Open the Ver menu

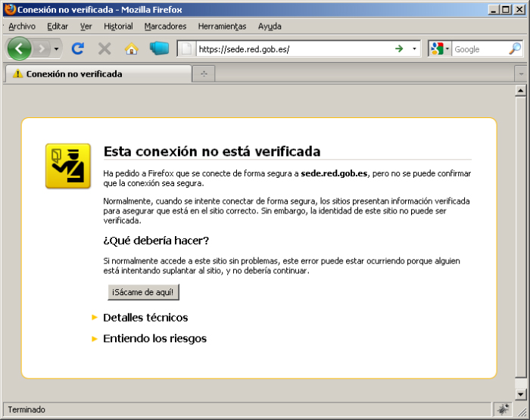(86, 26)
